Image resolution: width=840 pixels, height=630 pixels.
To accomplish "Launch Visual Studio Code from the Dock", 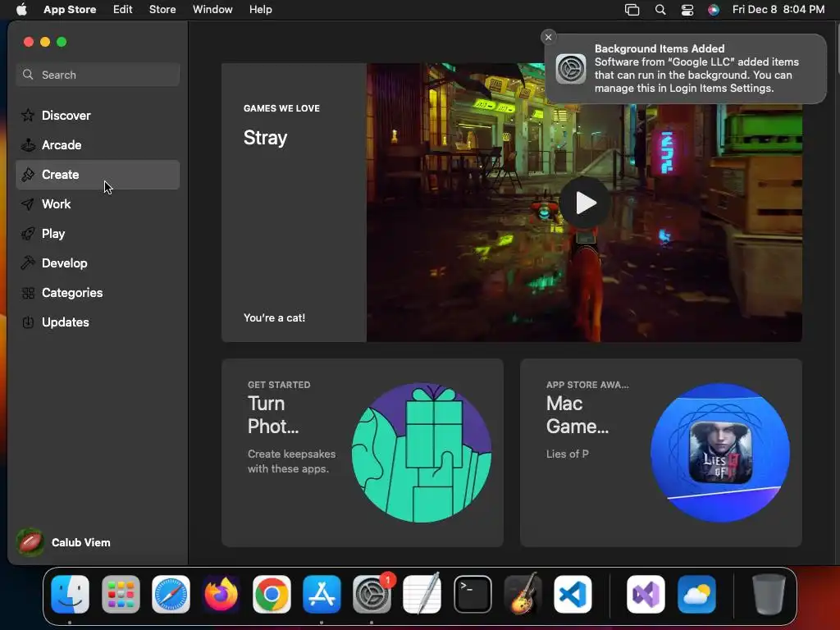I will pos(573,594).
